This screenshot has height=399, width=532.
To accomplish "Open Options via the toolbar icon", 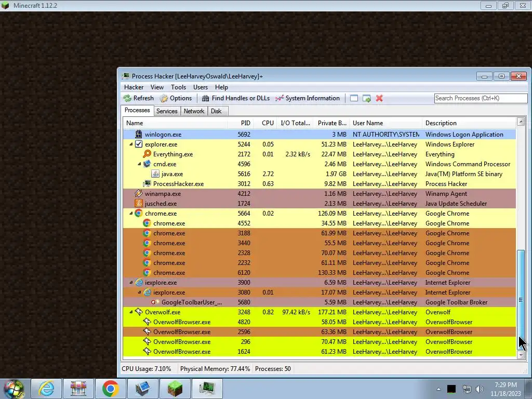I will click(164, 98).
